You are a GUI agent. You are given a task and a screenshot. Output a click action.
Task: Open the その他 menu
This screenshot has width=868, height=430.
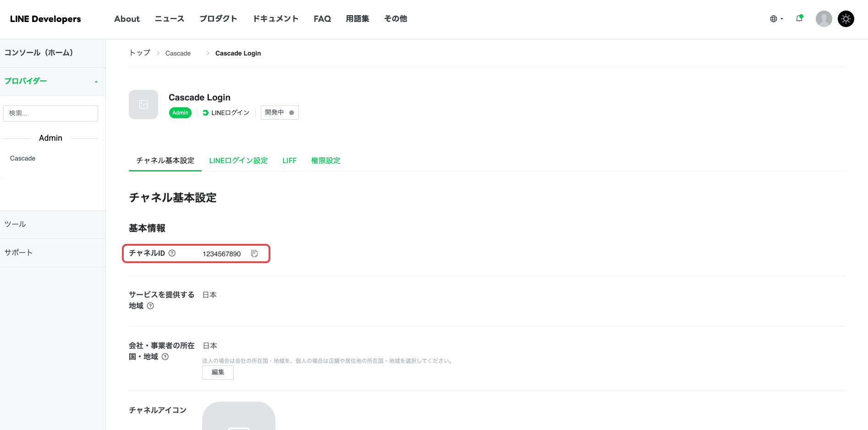tap(396, 19)
